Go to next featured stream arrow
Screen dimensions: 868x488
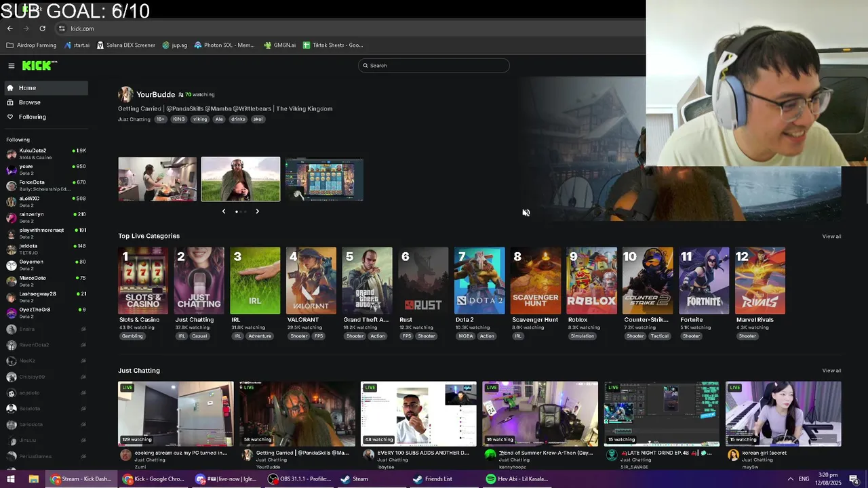257,211
